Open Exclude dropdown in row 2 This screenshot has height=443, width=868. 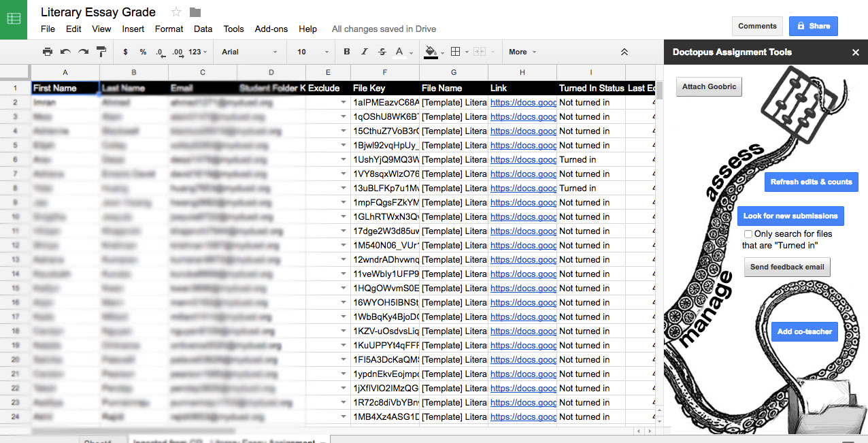[343, 103]
